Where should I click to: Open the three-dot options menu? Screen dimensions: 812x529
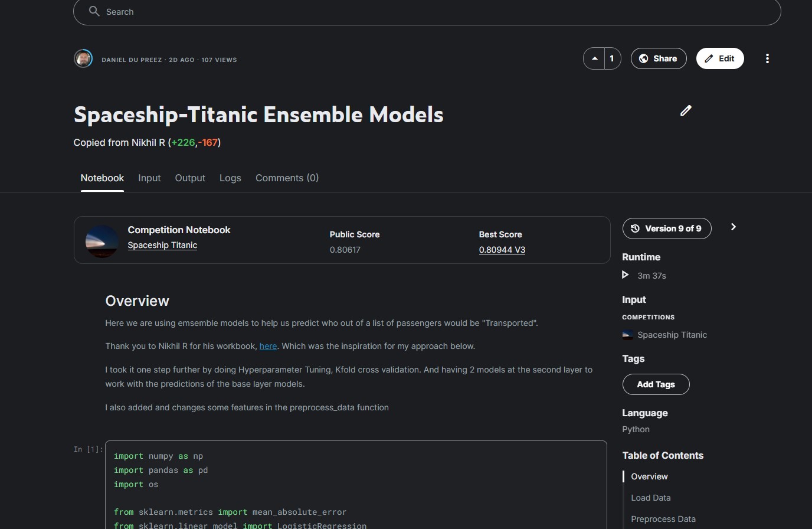coord(767,58)
